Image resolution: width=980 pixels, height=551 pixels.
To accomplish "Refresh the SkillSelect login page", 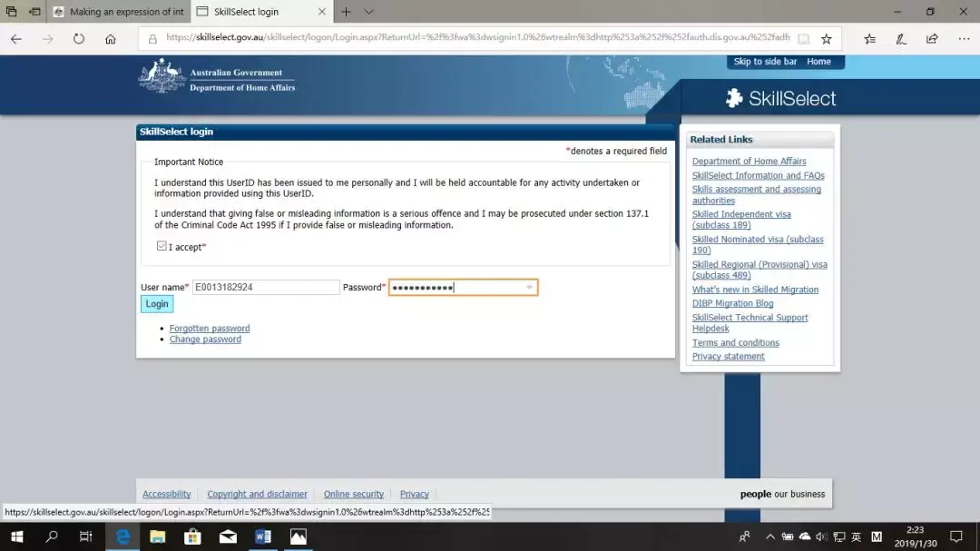I will point(79,39).
